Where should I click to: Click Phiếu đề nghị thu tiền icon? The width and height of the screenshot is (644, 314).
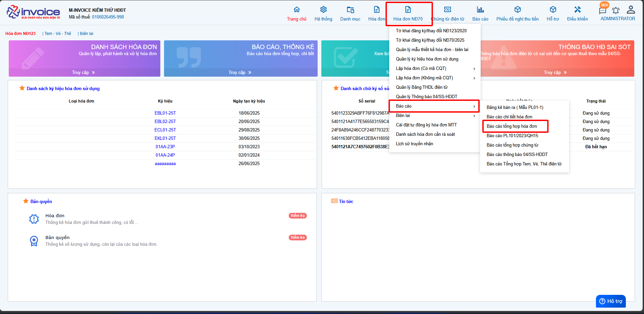coord(517,10)
